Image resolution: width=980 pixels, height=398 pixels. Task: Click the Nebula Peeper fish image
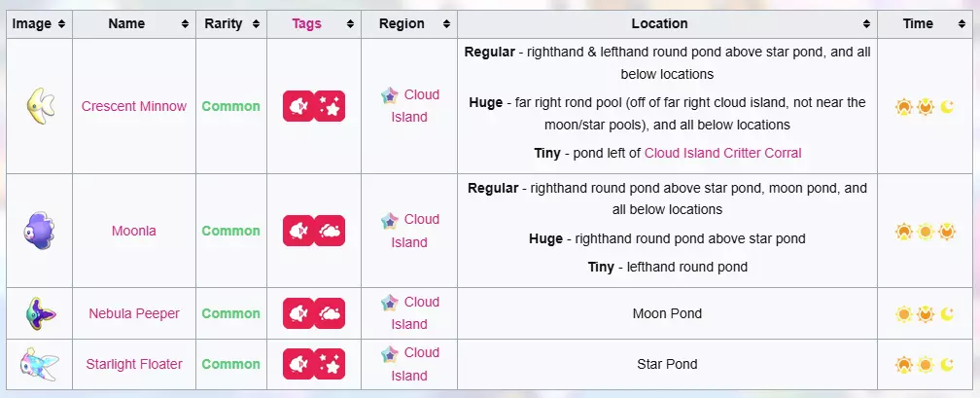point(39,313)
